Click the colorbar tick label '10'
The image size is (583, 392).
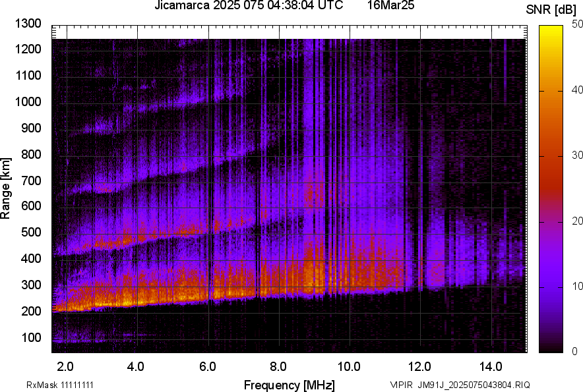(x=578, y=287)
